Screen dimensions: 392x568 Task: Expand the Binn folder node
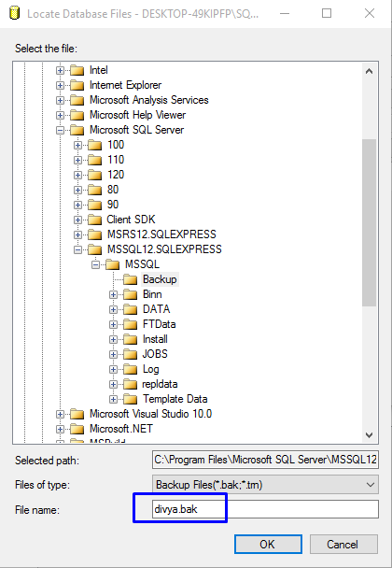(x=113, y=294)
